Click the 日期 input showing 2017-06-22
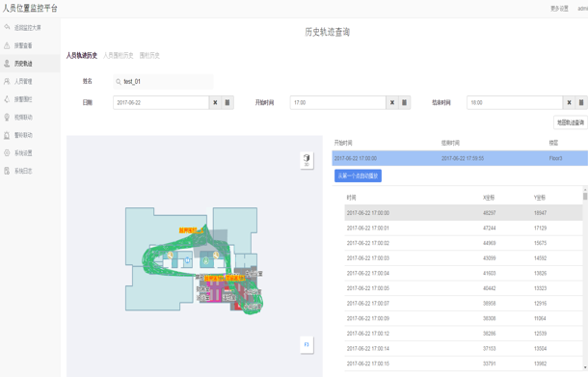588x377 pixels. click(161, 102)
